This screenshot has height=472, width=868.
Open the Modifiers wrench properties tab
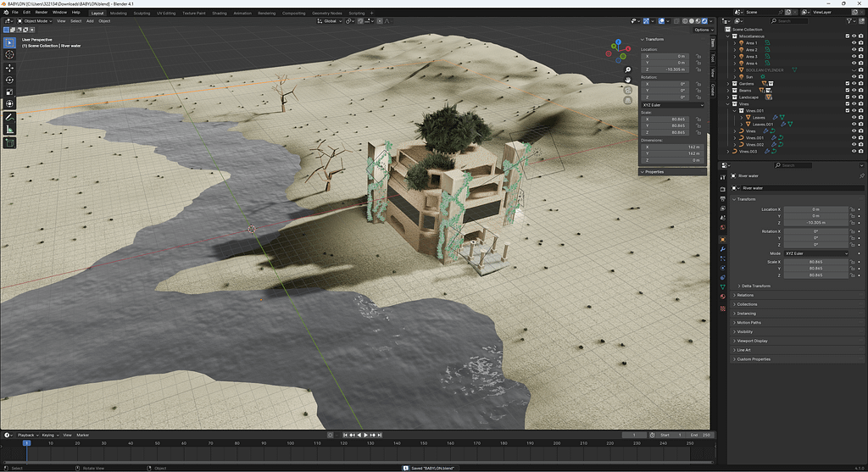(x=723, y=249)
